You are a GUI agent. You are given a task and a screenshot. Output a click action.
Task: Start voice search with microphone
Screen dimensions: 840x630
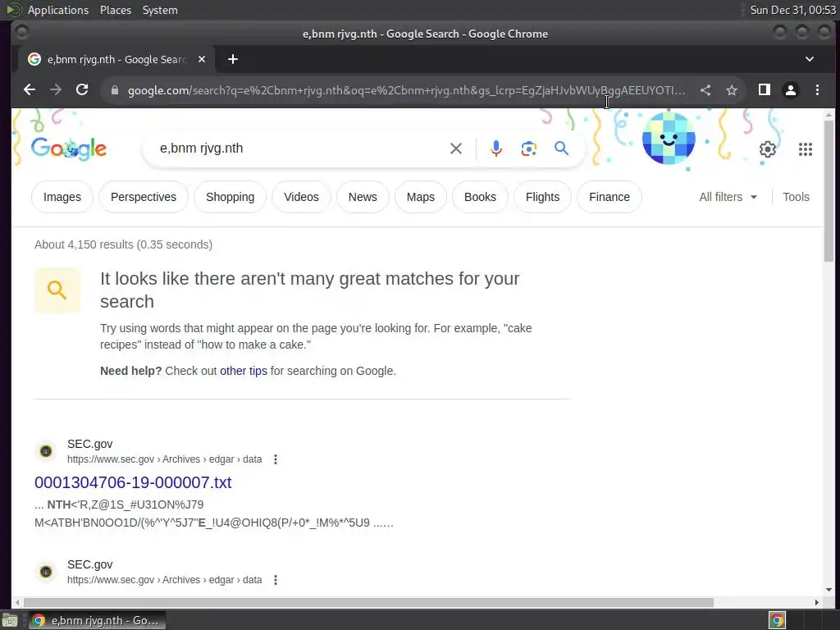(496, 148)
